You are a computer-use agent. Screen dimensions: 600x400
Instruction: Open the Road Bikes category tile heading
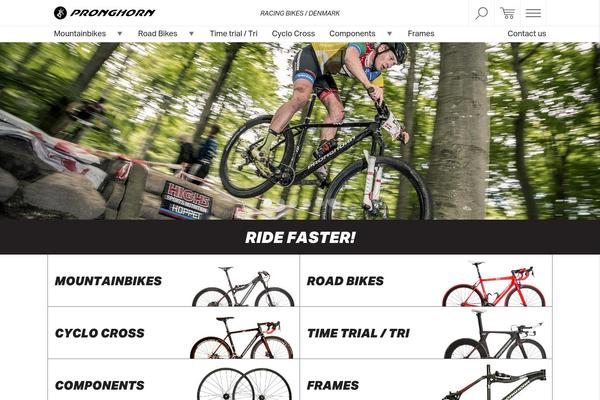point(345,281)
